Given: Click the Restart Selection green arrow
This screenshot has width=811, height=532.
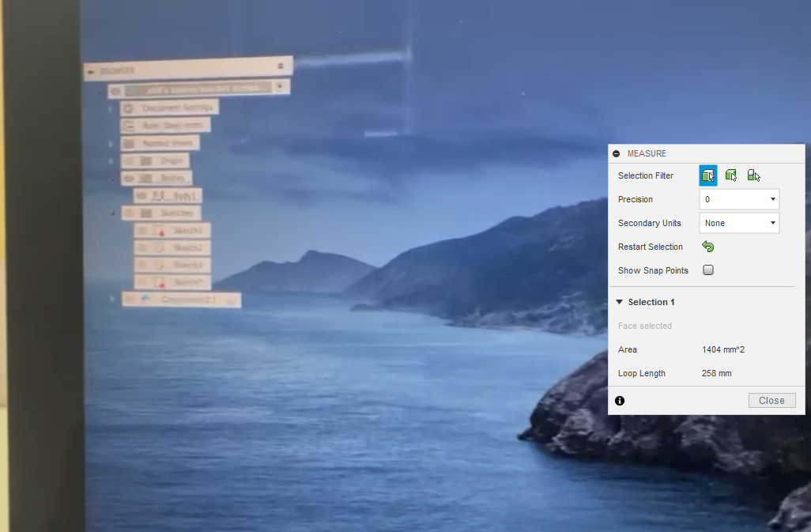Looking at the screenshot, I should pos(708,247).
